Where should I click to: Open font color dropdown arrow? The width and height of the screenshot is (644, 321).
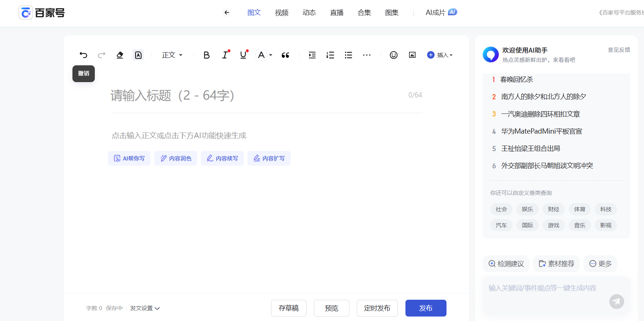(x=271, y=55)
